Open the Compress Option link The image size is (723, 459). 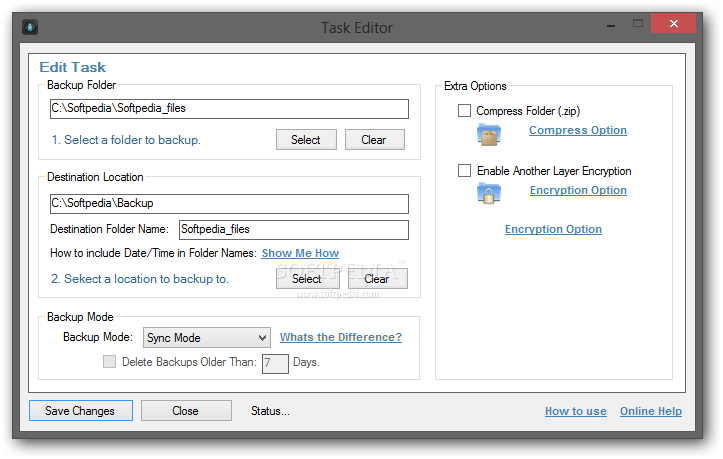(577, 130)
